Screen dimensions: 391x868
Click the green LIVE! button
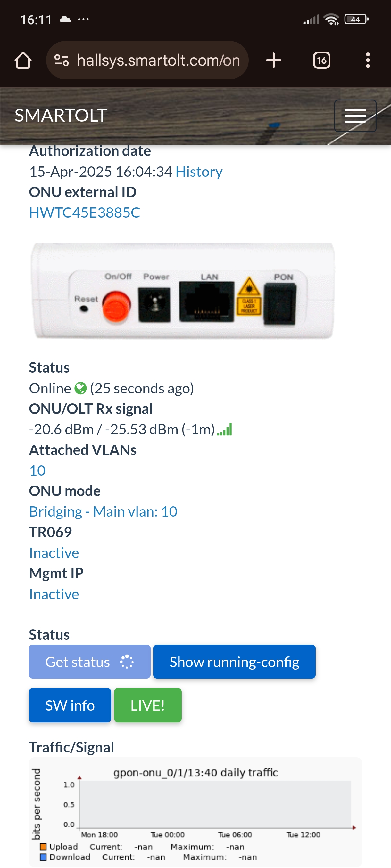click(x=148, y=705)
